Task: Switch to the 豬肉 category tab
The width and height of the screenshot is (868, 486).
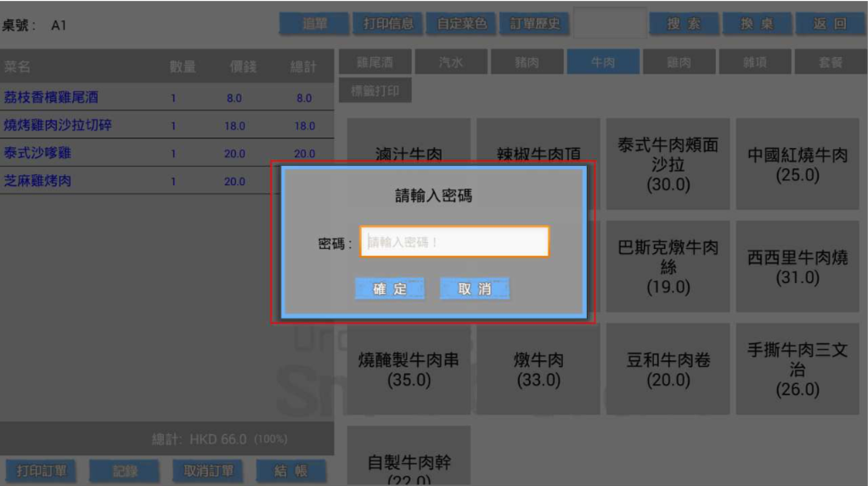Action: point(527,62)
